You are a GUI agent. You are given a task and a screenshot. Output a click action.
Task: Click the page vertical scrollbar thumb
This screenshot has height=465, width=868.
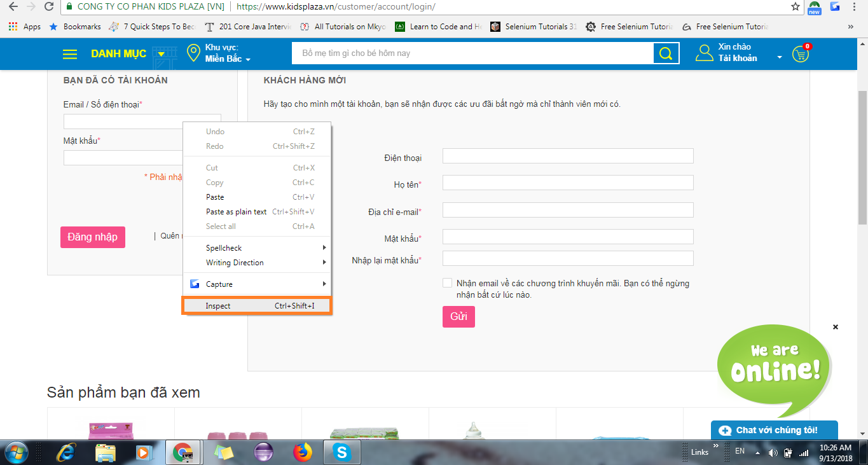point(863,157)
